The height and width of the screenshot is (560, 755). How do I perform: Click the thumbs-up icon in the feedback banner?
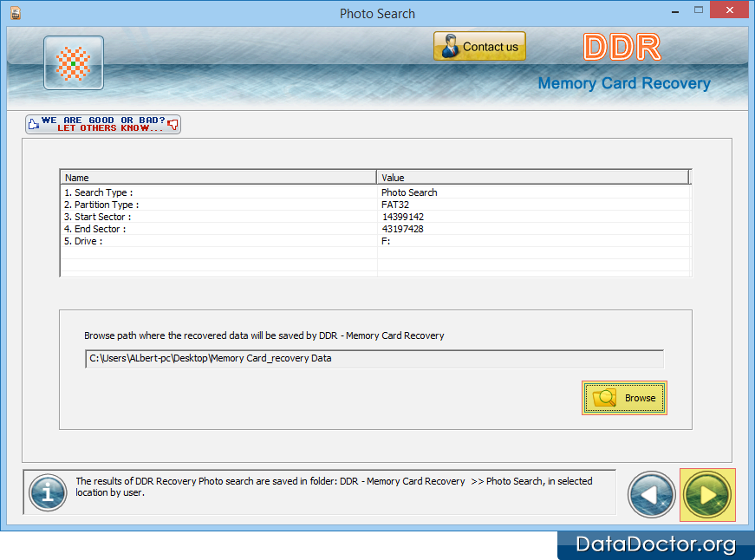click(33, 123)
